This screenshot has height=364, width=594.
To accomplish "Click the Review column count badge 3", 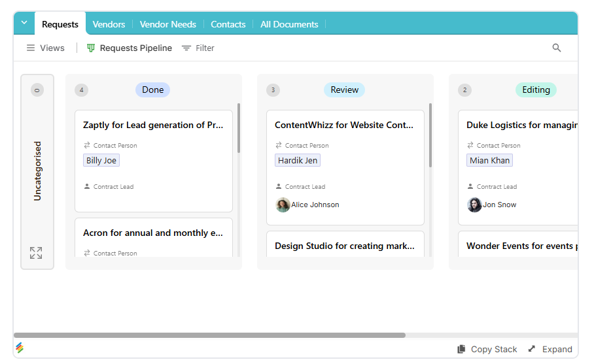I will pos(273,90).
